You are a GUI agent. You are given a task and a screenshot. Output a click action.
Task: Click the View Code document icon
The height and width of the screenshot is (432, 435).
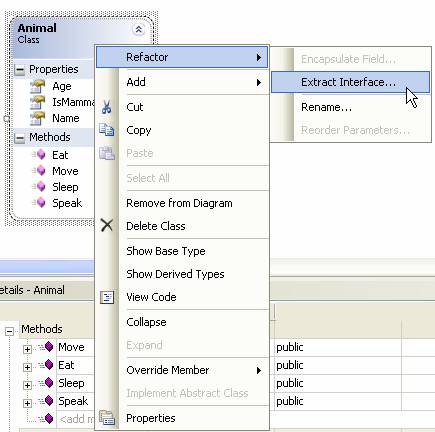[x=107, y=297]
